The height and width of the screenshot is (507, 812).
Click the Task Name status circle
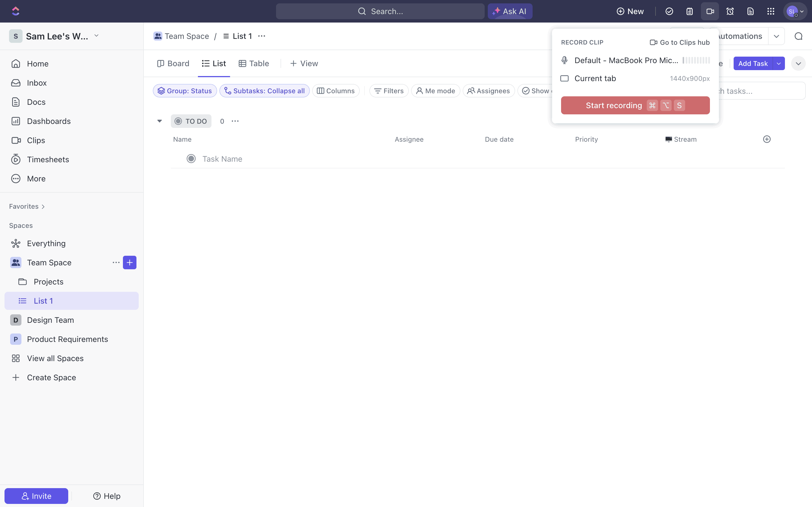(191, 159)
